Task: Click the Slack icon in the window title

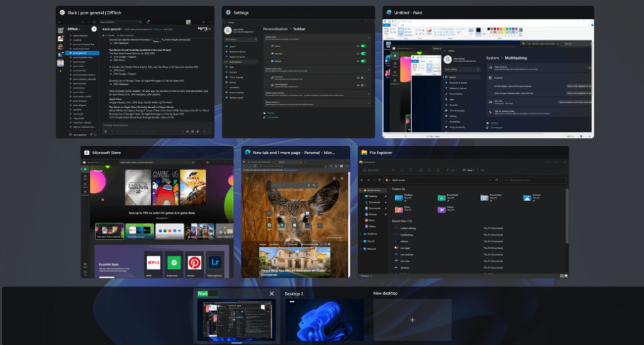Action: [x=62, y=13]
